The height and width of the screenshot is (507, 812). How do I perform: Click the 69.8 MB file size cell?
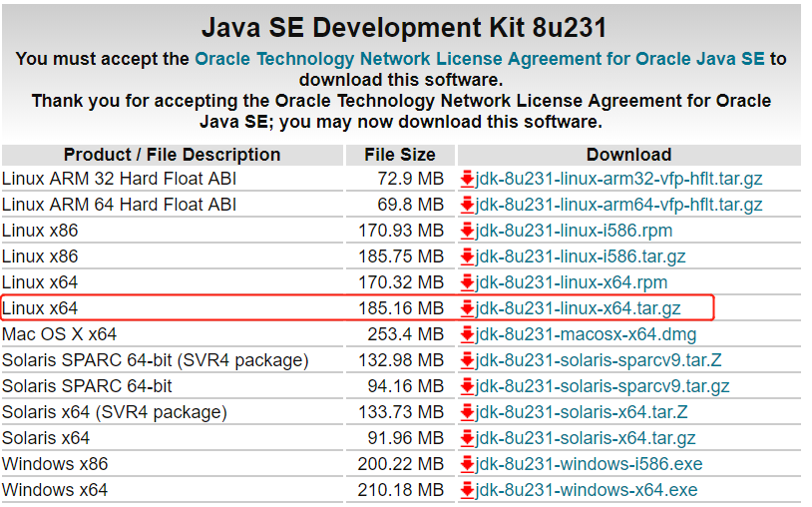[x=410, y=205]
